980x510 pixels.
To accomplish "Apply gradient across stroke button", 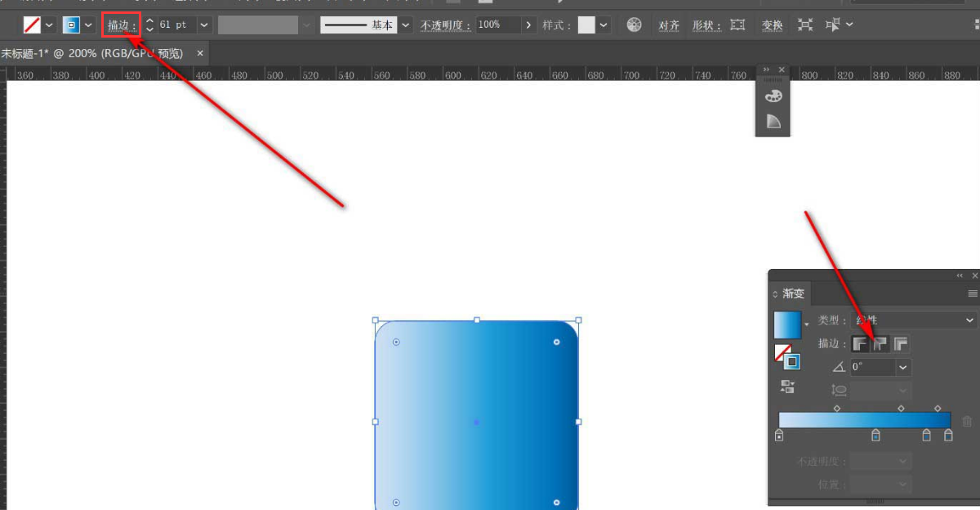I will [901, 344].
